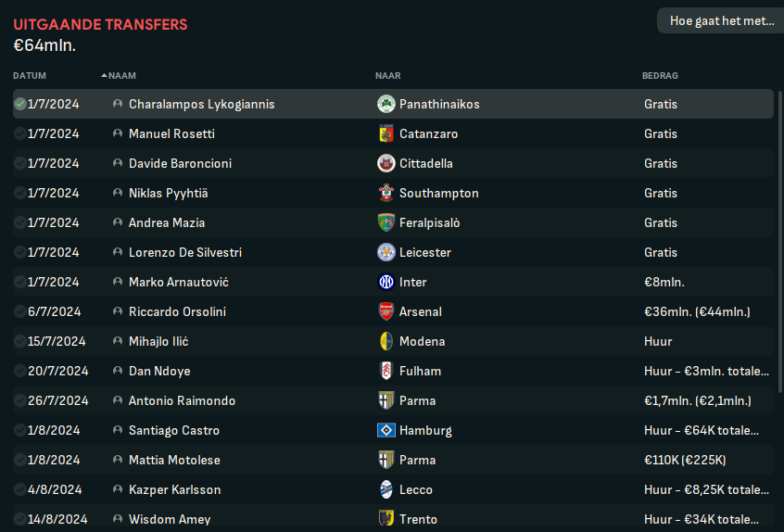Click the person icon beside Riccardo Orsolini

pos(118,311)
